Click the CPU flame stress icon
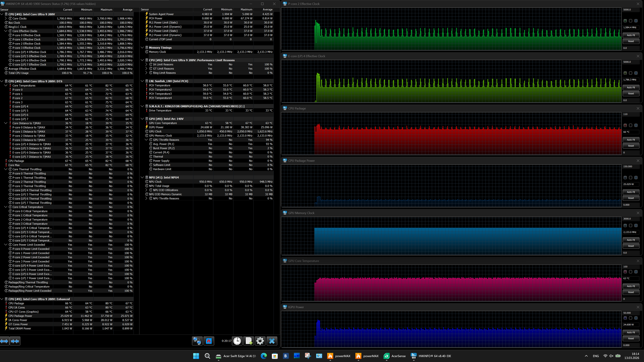Image resolution: width=644 pixels, height=362 pixels. click(x=209, y=341)
